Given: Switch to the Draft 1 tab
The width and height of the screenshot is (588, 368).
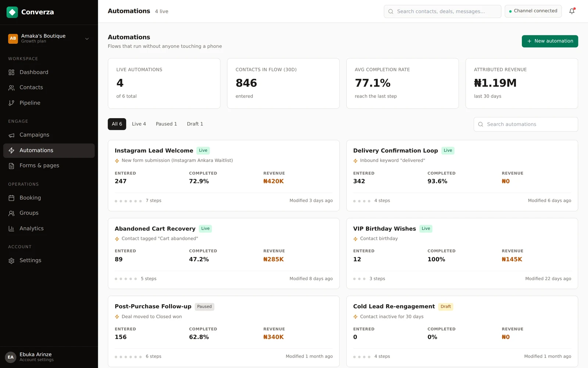Looking at the screenshot, I should 195,124.
